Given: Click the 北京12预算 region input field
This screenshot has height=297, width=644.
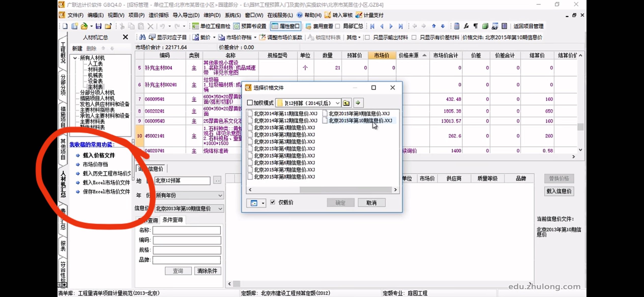Looking at the screenshot, I should tap(182, 180).
